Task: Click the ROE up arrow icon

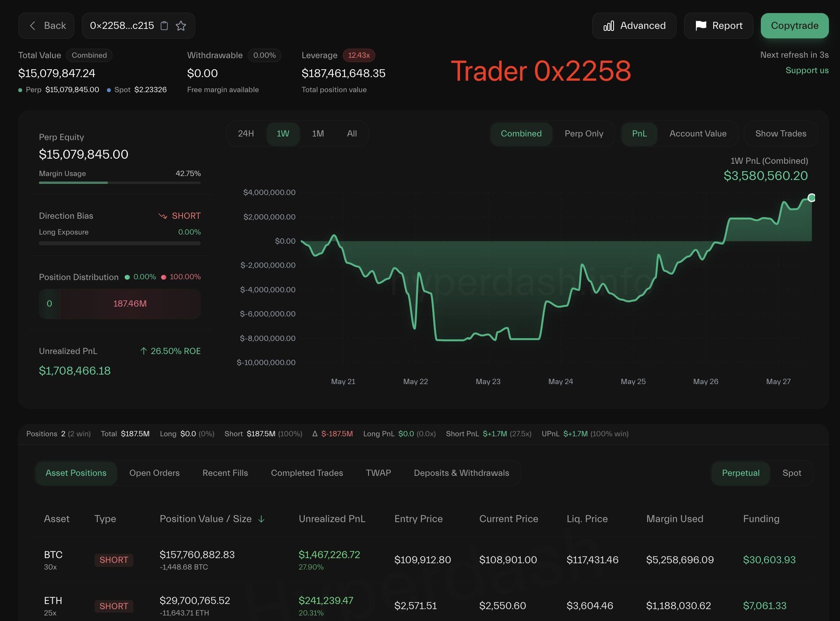Action: click(x=144, y=351)
